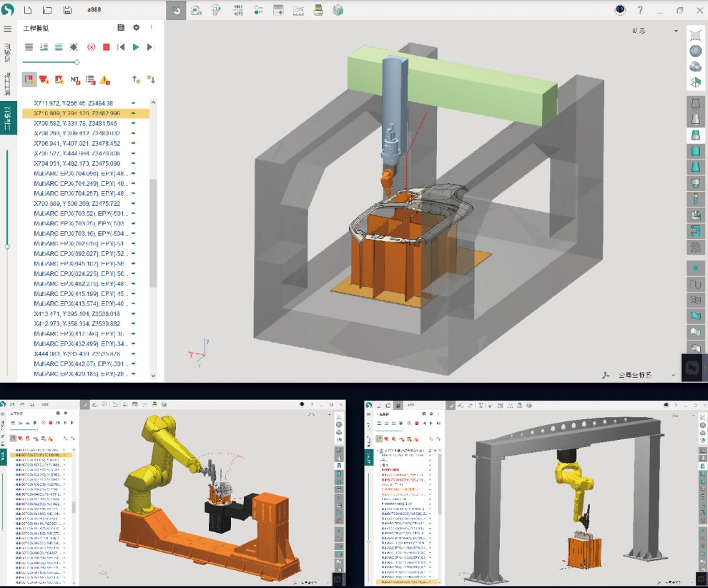Click the first list-lines icon in simulation toolbar

[29, 47]
